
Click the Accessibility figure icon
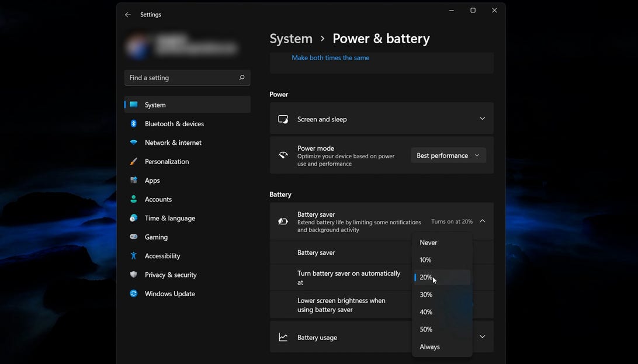click(133, 255)
